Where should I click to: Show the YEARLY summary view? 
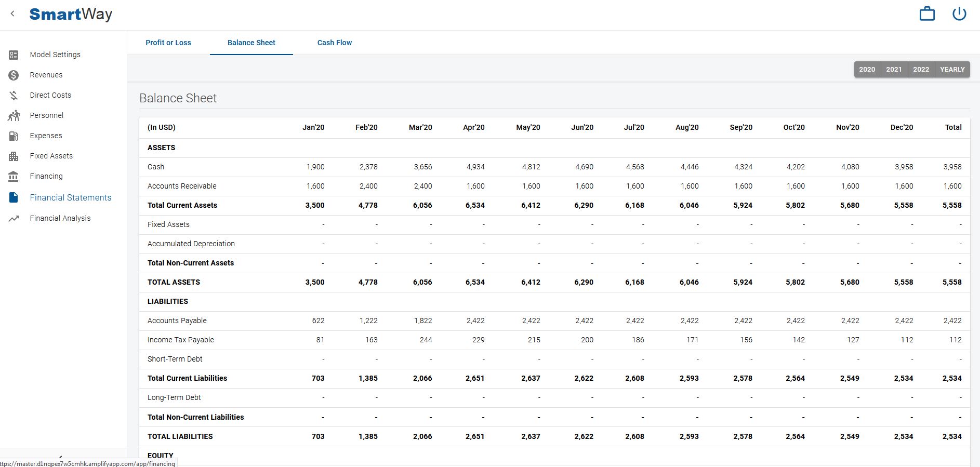click(952, 69)
